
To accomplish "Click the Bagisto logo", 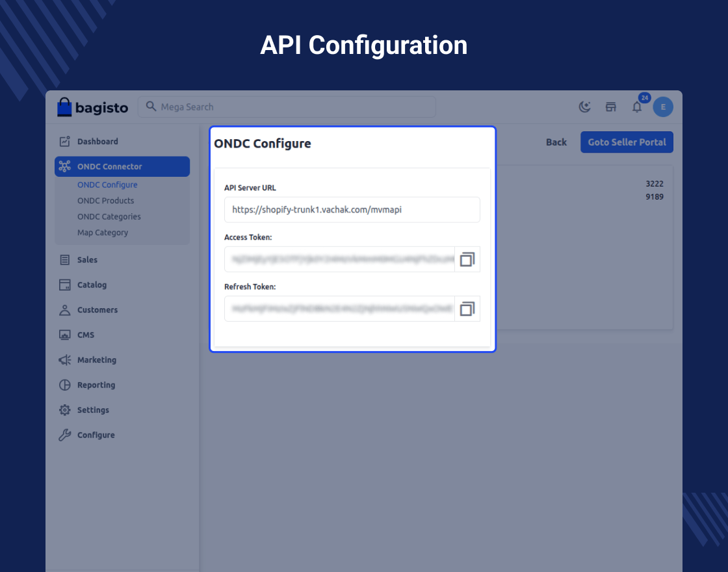I will click(92, 107).
